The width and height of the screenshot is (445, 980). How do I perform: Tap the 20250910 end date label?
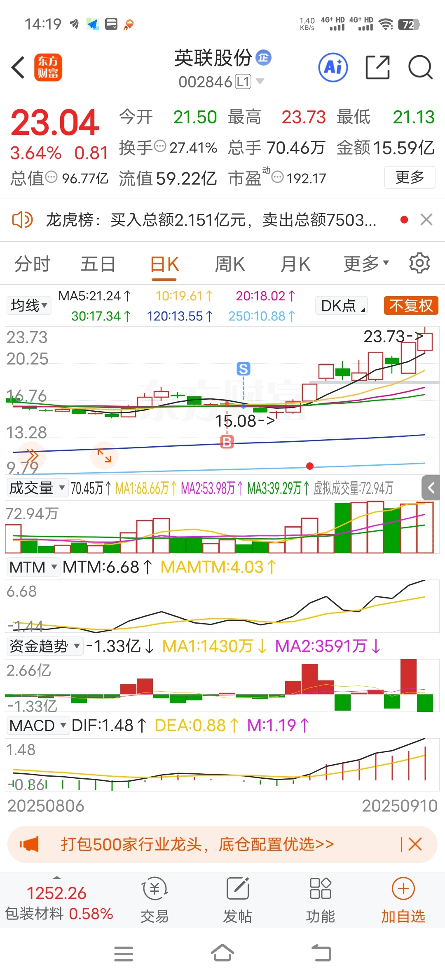(x=400, y=806)
